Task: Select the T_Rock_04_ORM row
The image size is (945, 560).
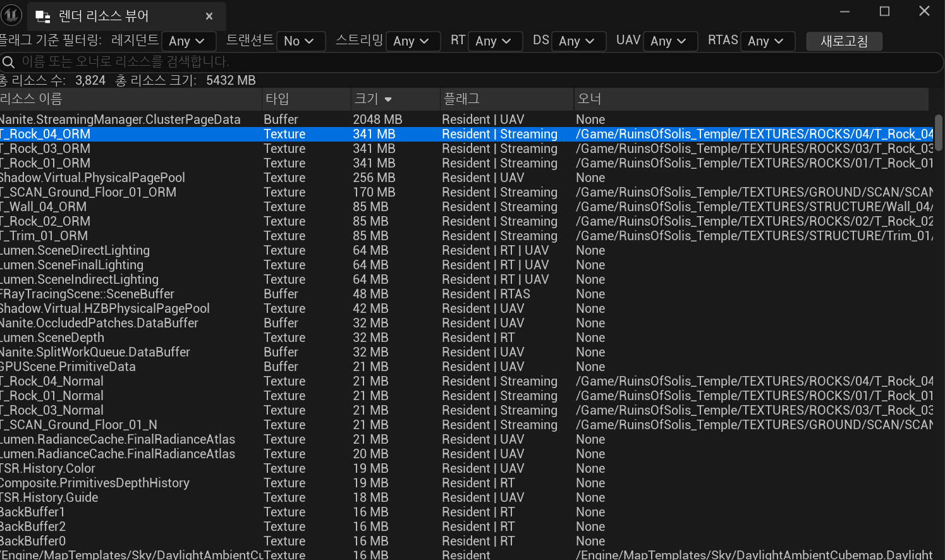Action: click(466, 134)
